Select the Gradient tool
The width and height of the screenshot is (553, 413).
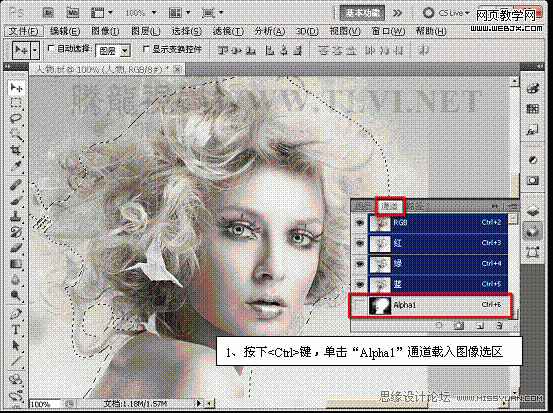(x=16, y=263)
